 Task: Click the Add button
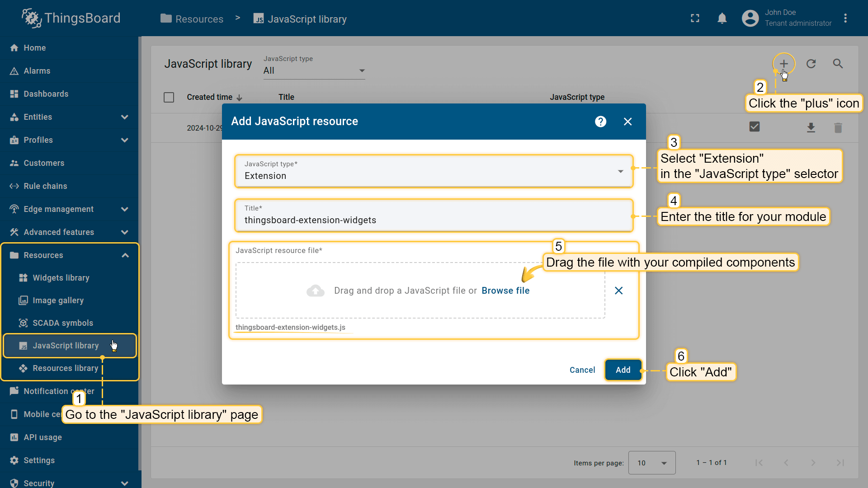623,370
